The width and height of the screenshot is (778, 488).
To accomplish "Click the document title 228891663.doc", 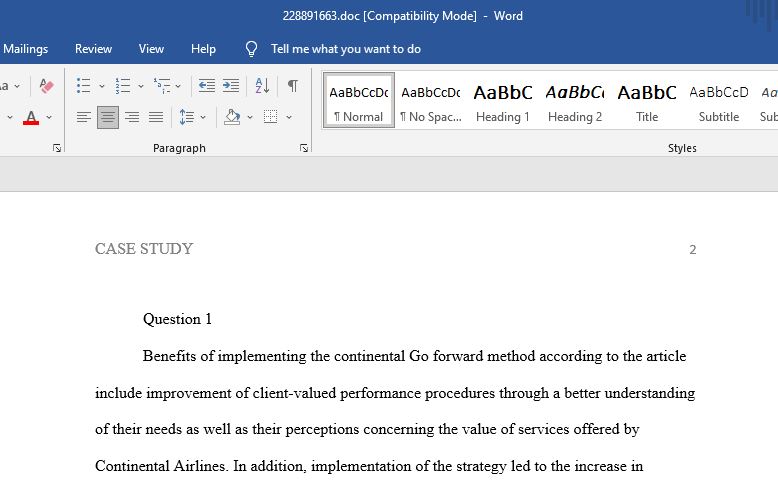I will [321, 16].
